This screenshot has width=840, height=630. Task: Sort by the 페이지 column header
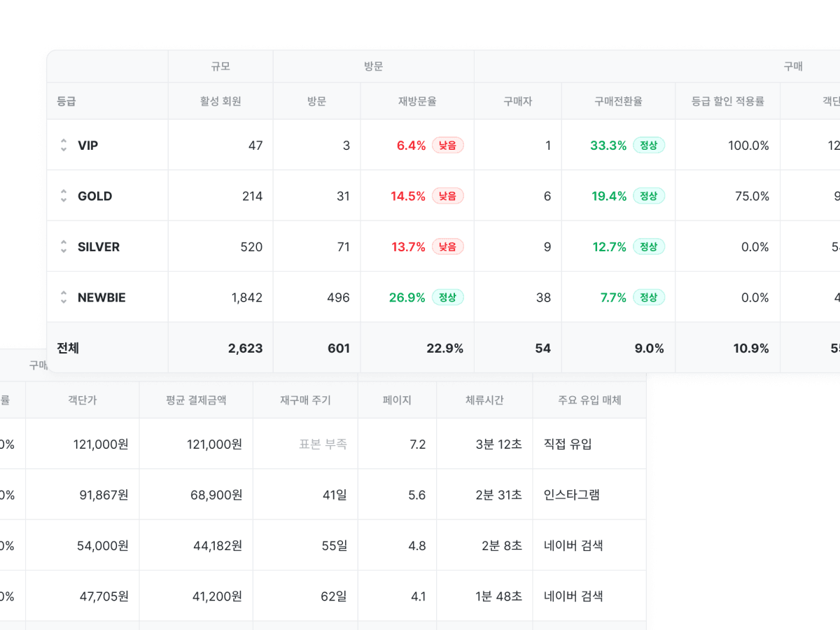pyautogui.click(x=397, y=400)
